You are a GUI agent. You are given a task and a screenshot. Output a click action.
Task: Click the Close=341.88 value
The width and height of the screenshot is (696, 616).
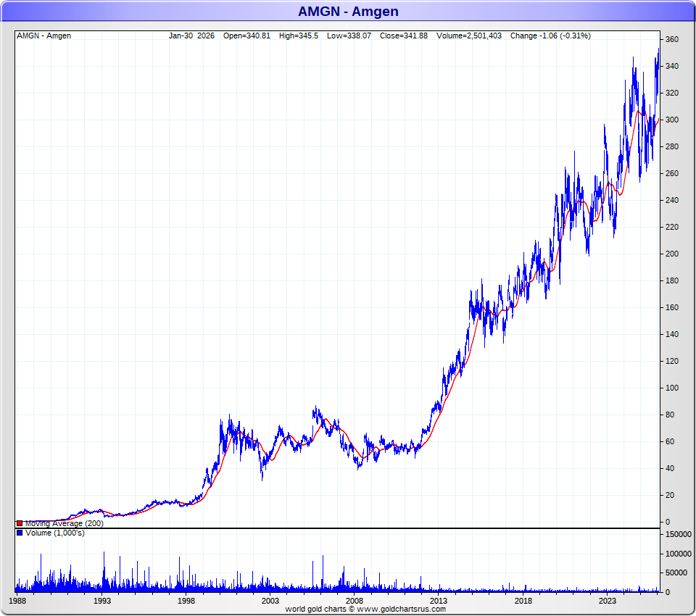tap(405, 36)
